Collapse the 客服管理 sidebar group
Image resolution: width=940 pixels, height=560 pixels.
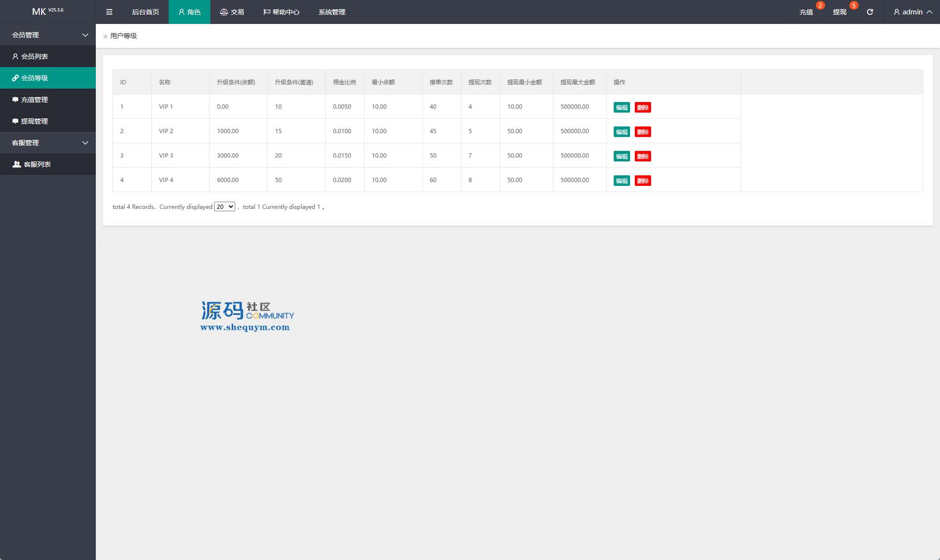(x=48, y=143)
